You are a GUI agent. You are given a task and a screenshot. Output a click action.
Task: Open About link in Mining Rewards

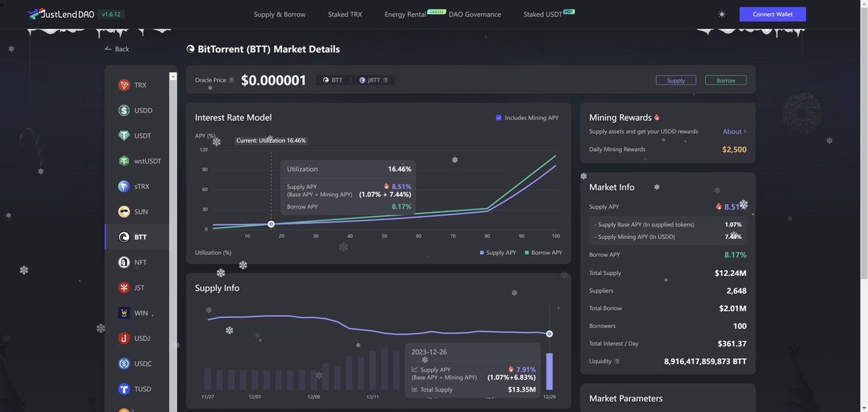click(x=734, y=132)
